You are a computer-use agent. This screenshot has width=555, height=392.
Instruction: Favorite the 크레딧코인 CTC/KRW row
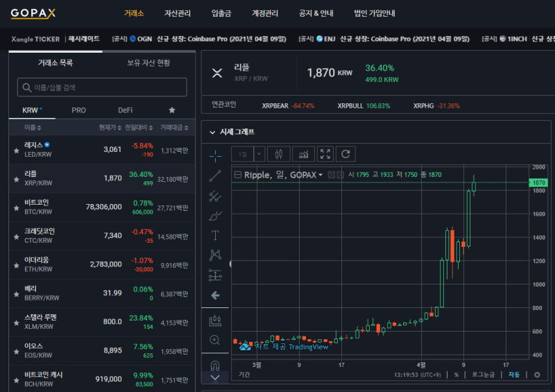click(x=16, y=237)
